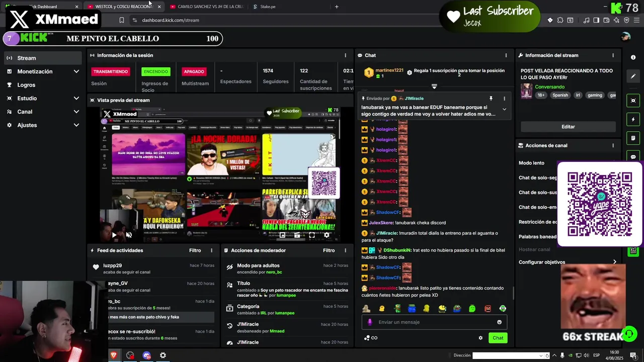Click the info icon in right rail

pyautogui.click(x=633, y=57)
